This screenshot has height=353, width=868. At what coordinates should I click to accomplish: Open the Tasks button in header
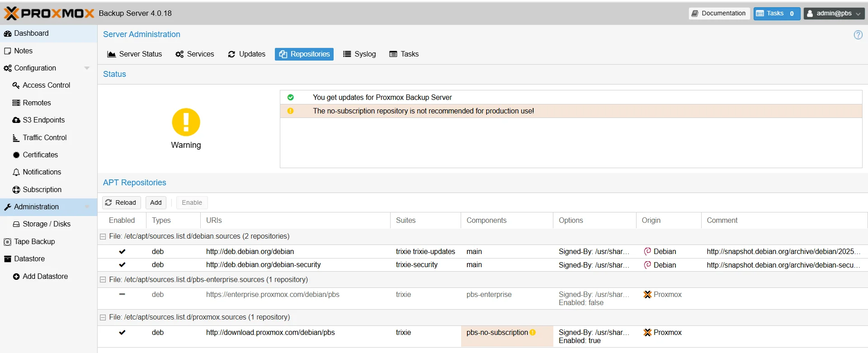776,14
